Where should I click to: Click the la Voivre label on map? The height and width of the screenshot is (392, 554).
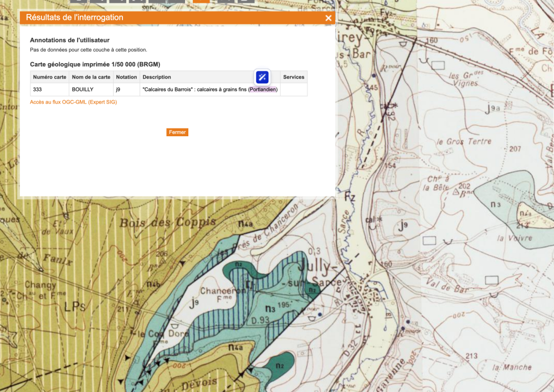(514, 238)
